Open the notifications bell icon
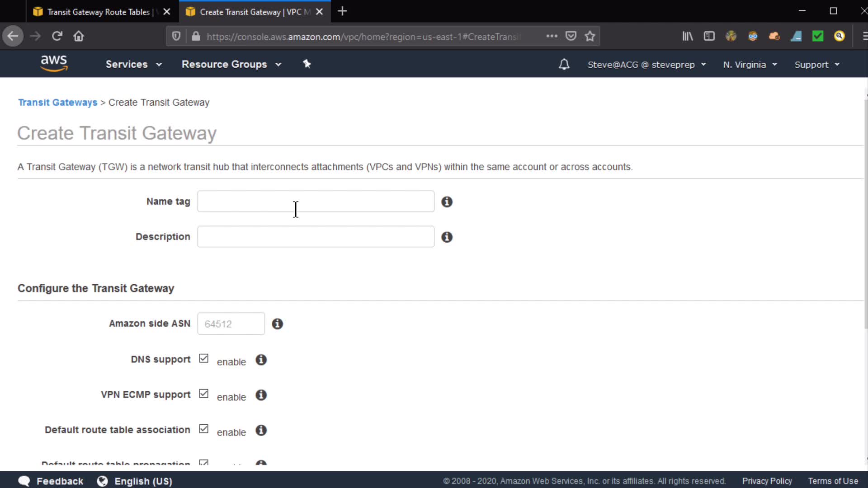This screenshot has width=868, height=488. click(564, 65)
